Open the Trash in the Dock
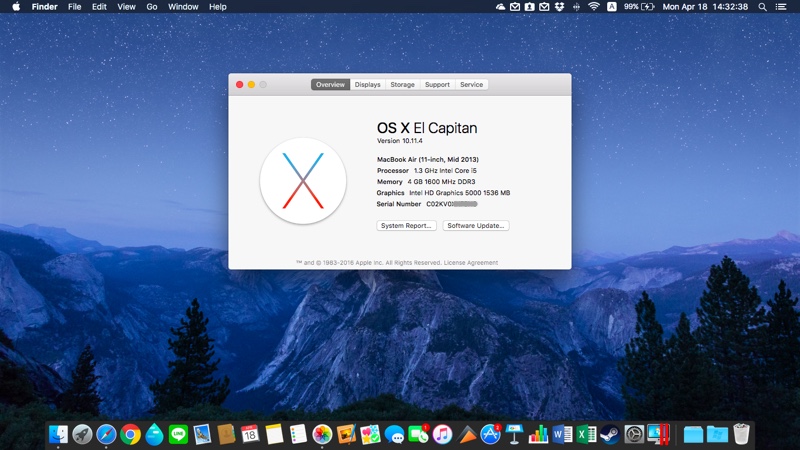The width and height of the screenshot is (800, 450). 741,434
